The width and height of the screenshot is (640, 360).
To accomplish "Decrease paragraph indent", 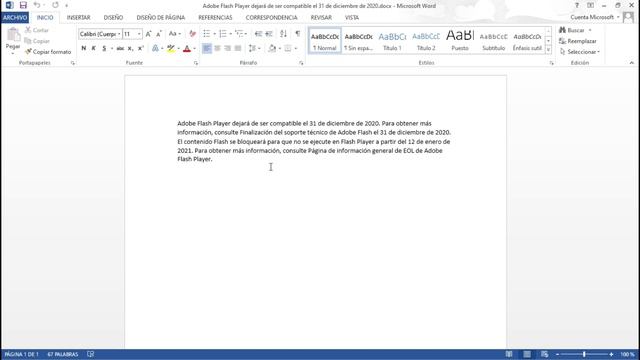I will coord(258,34).
